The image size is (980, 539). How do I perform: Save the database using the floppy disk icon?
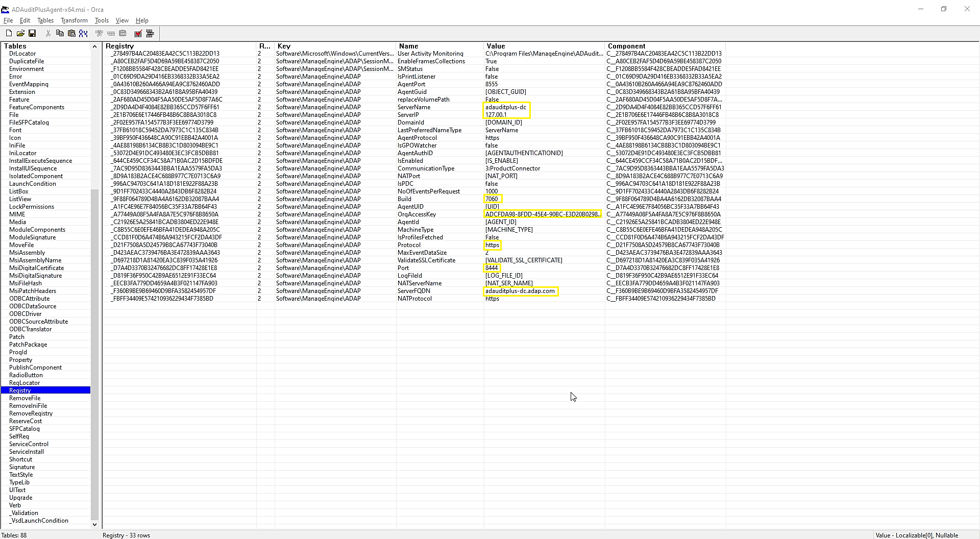pyautogui.click(x=33, y=33)
